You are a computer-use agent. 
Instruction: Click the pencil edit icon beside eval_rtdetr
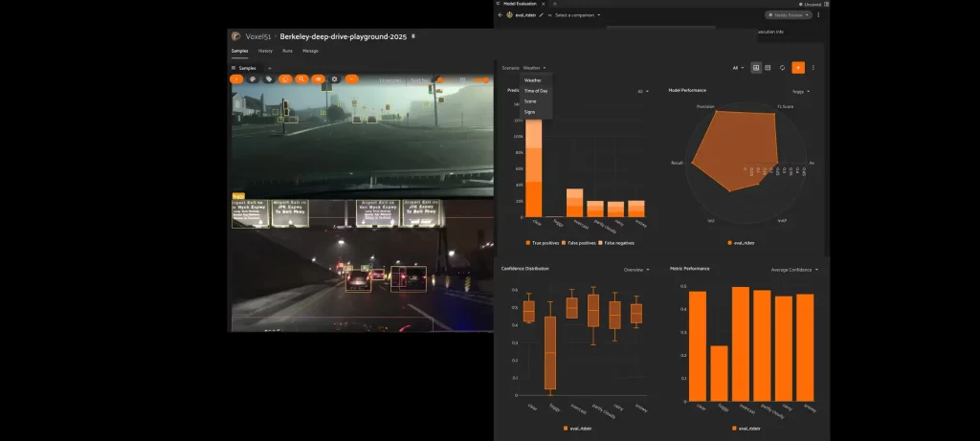coord(542,15)
